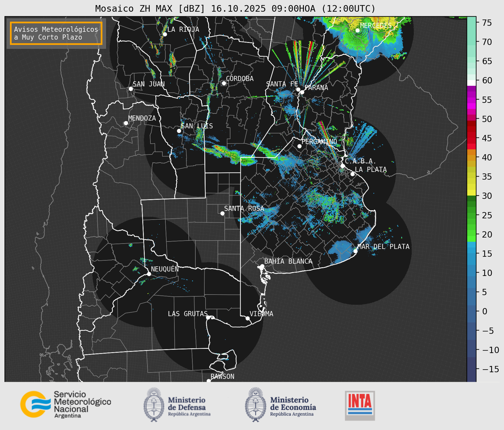
Task: Click the C.A.B.A. city marker dot
Action: pos(343,166)
